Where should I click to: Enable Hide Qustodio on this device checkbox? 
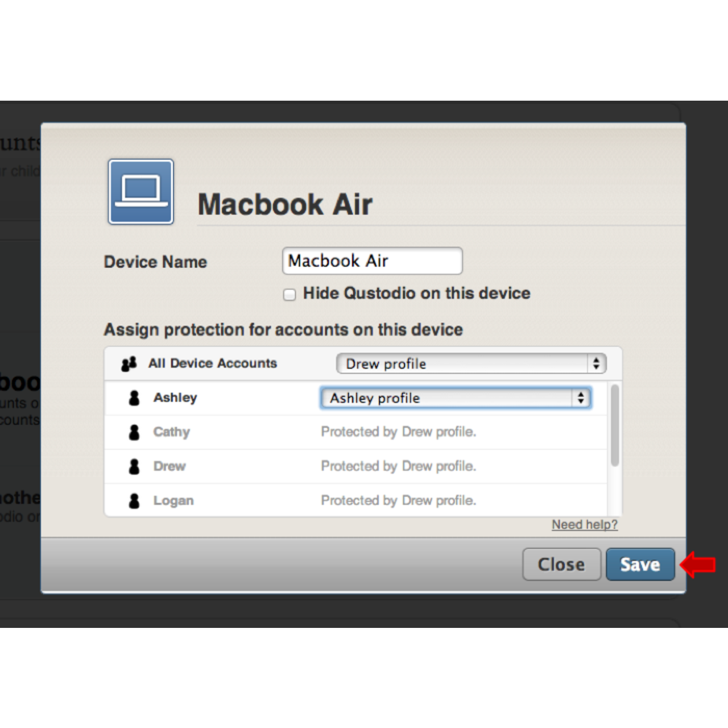(x=289, y=295)
